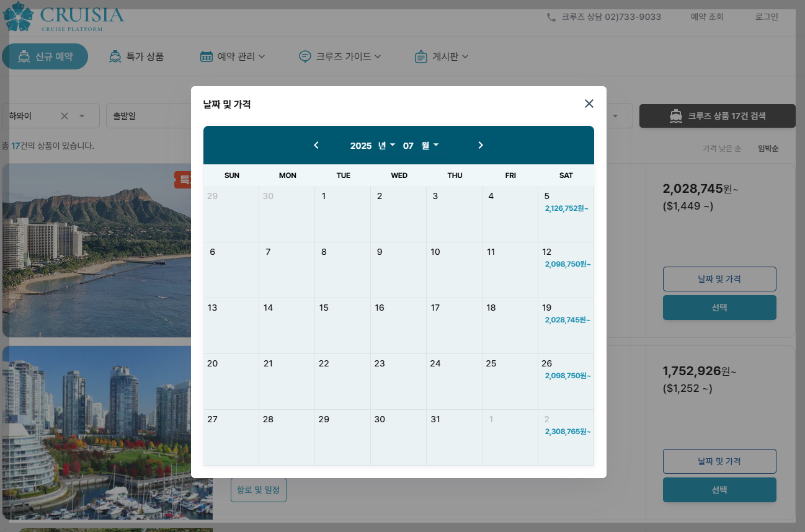Click the 1,752,926원~ price text
The width and height of the screenshot is (805, 532).
coord(700,371)
